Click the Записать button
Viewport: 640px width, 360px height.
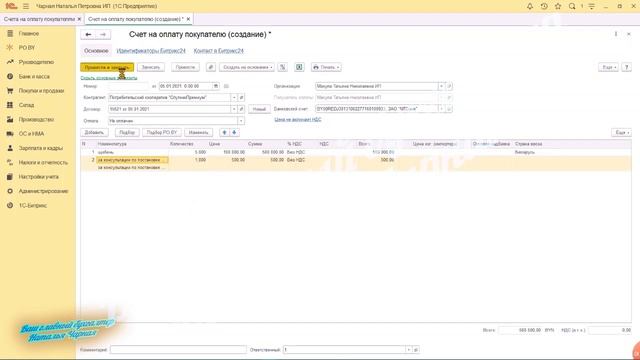pyautogui.click(x=151, y=67)
